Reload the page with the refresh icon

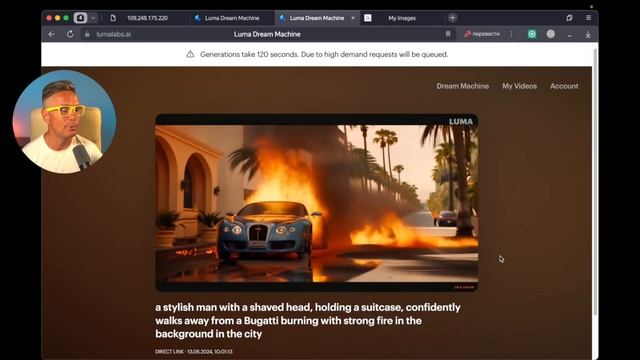point(70,34)
